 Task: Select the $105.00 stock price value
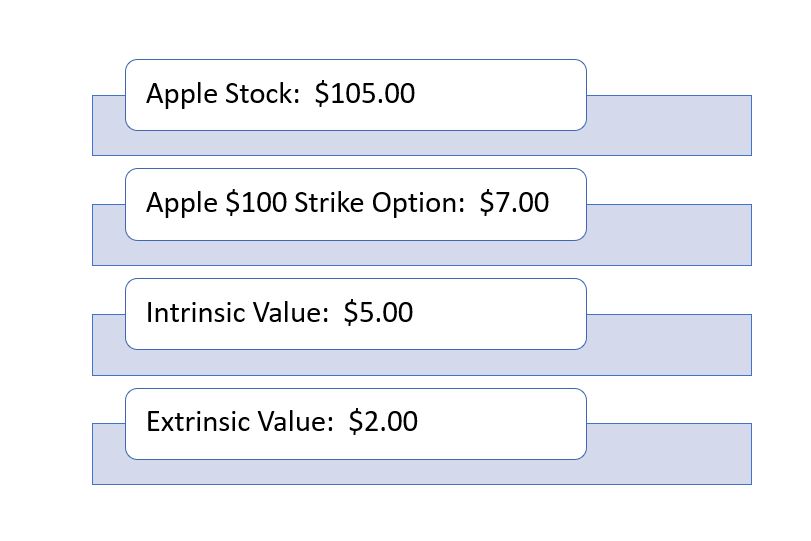(x=364, y=94)
